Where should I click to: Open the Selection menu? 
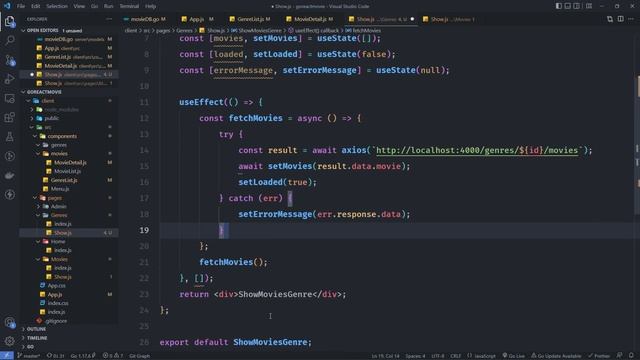pos(57,6)
